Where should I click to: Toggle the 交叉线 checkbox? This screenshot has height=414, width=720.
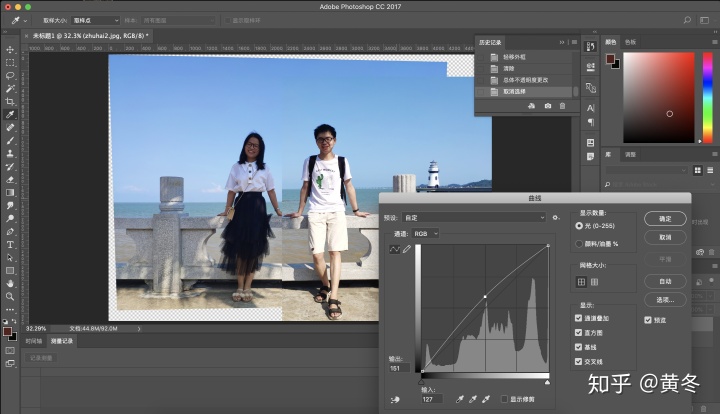(x=579, y=362)
